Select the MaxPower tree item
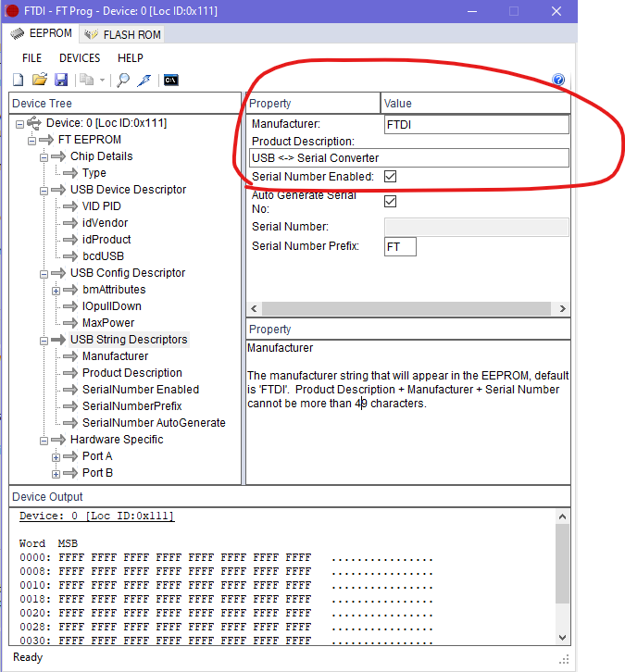 click(x=108, y=323)
